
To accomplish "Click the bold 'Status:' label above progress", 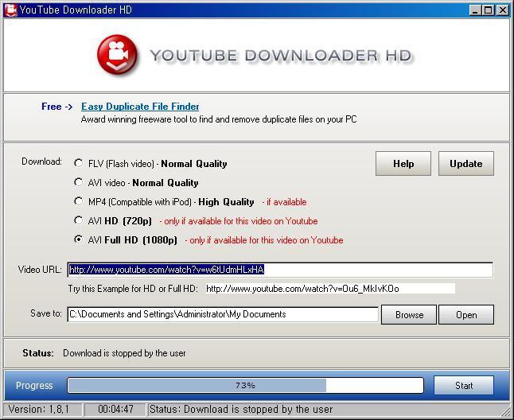I will [x=38, y=353].
